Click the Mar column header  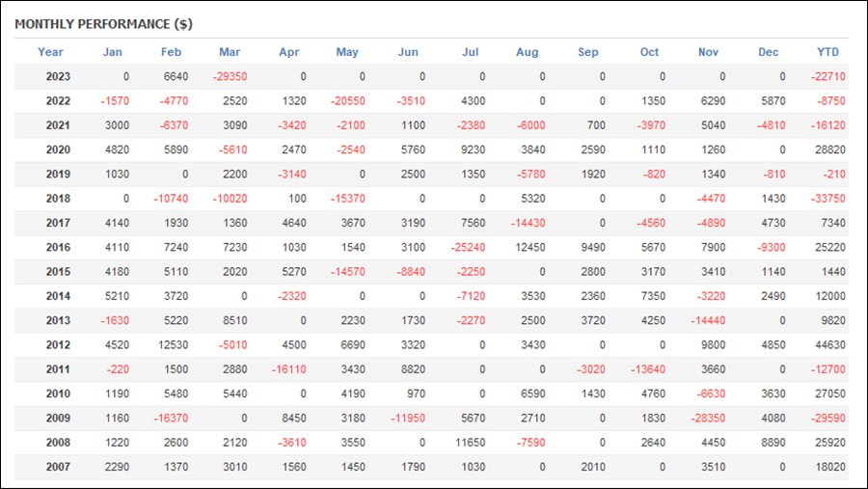pyautogui.click(x=230, y=52)
